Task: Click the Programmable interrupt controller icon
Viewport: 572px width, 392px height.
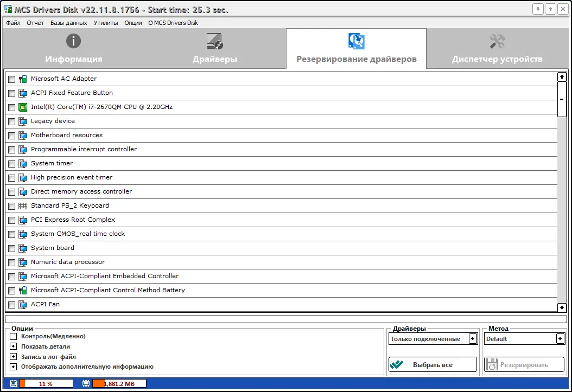Action: (x=23, y=149)
